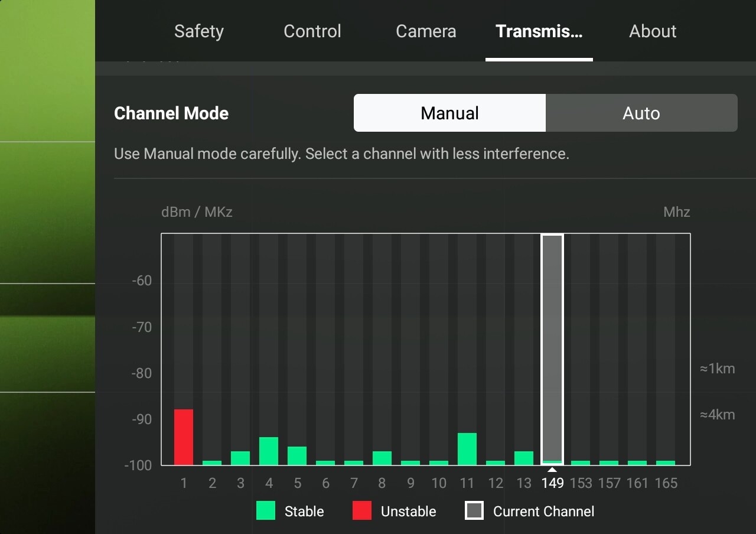Pick the channel 13 bar

pos(524,458)
